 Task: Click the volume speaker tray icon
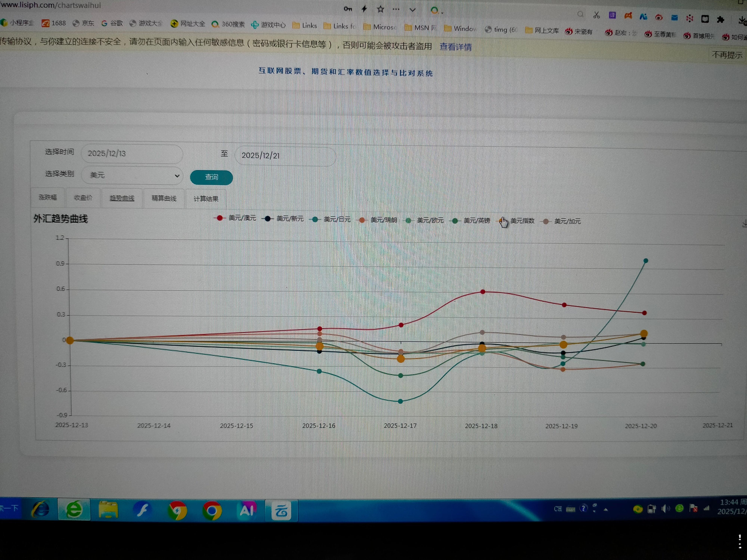click(665, 509)
